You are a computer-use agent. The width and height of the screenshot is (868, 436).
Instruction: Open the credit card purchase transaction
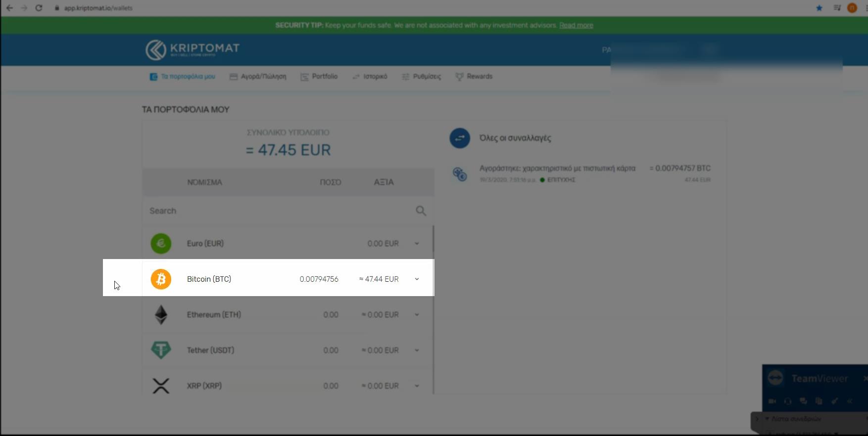pyautogui.click(x=557, y=169)
